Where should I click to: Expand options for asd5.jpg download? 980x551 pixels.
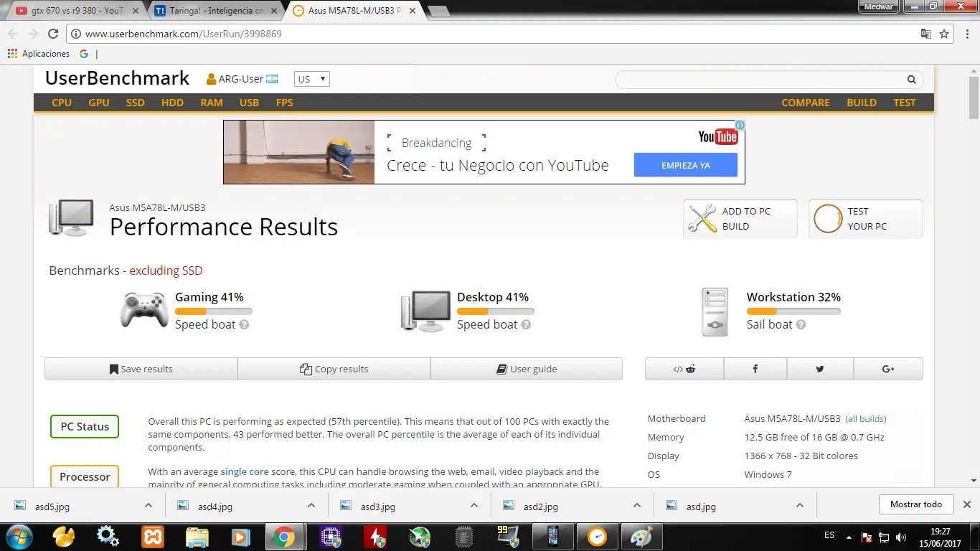click(x=149, y=505)
